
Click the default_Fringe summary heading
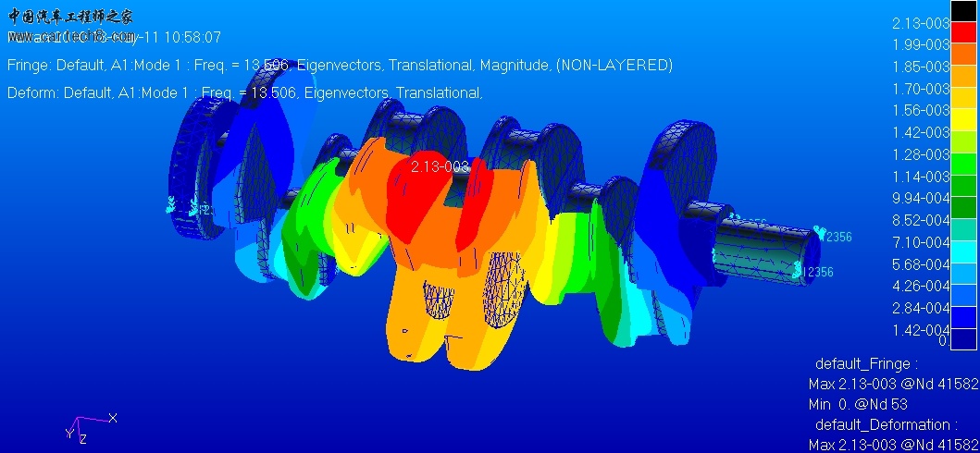[x=866, y=364]
